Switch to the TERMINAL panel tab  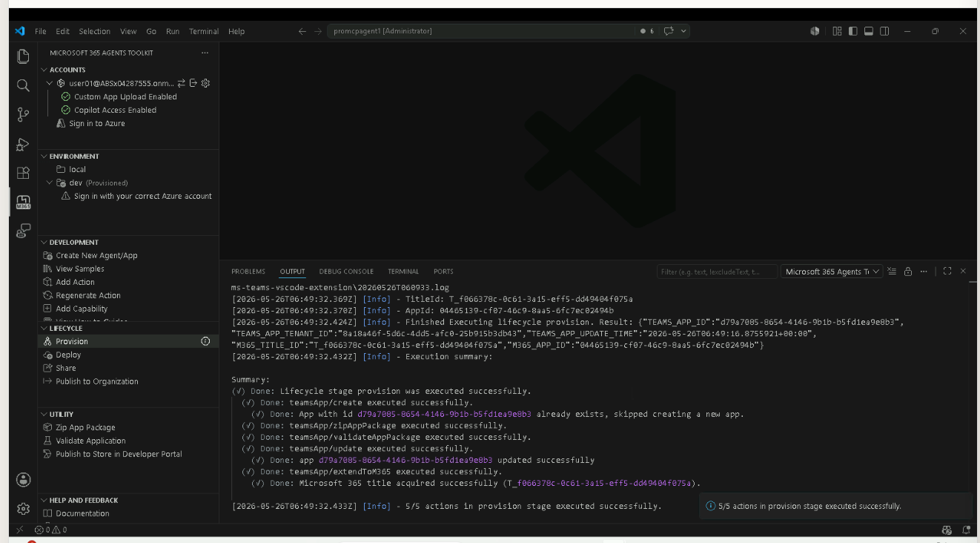pos(403,271)
